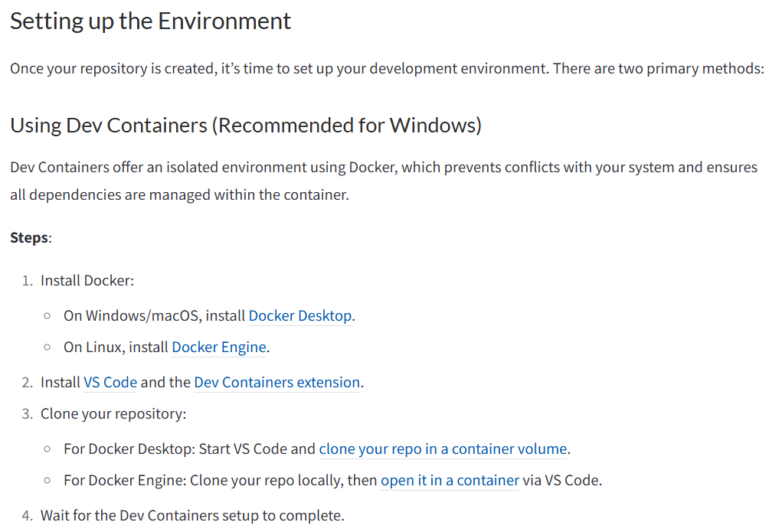Click the sentence starting "Dev Containers offer an isolated"
The height and width of the screenshot is (532, 769).
[383, 168]
